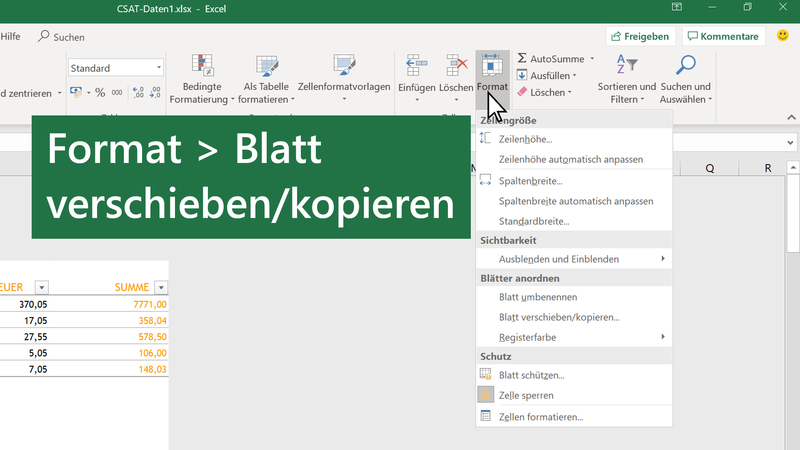Click the Suchen search field
The height and width of the screenshot is (450, 800).
click(x=62, y=37)
